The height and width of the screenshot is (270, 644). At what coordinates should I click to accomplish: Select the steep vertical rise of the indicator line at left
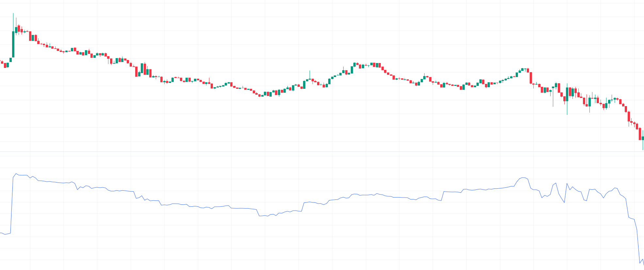pyautogui.click(x=12, y=205)
